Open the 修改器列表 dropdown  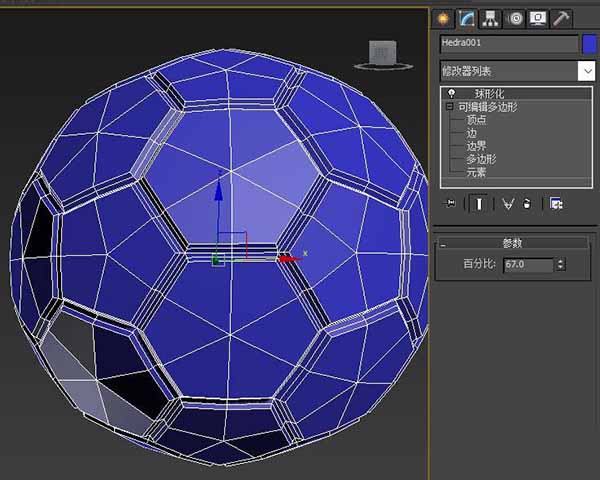[x=517, y=71]
